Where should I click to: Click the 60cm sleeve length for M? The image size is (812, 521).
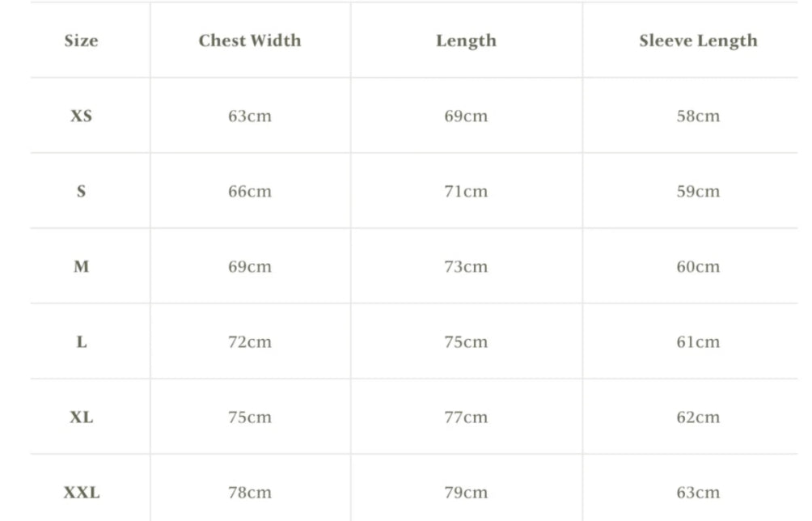point(698,267)
